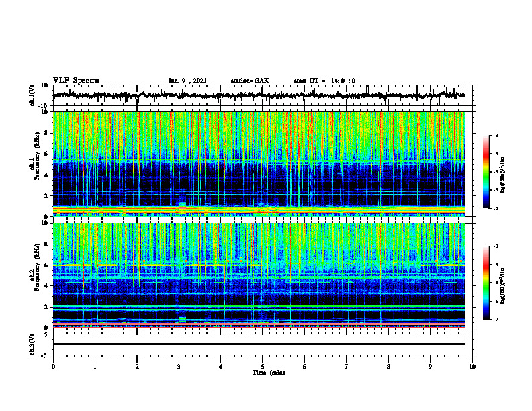532x411 pixels.
Task: Click the time axis tick label "5"
Action: 263,367
